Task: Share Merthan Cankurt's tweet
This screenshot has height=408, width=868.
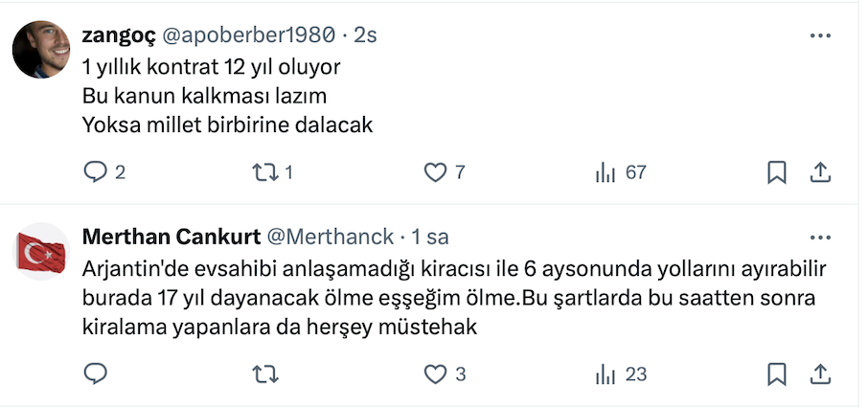Action: point(820,374)
